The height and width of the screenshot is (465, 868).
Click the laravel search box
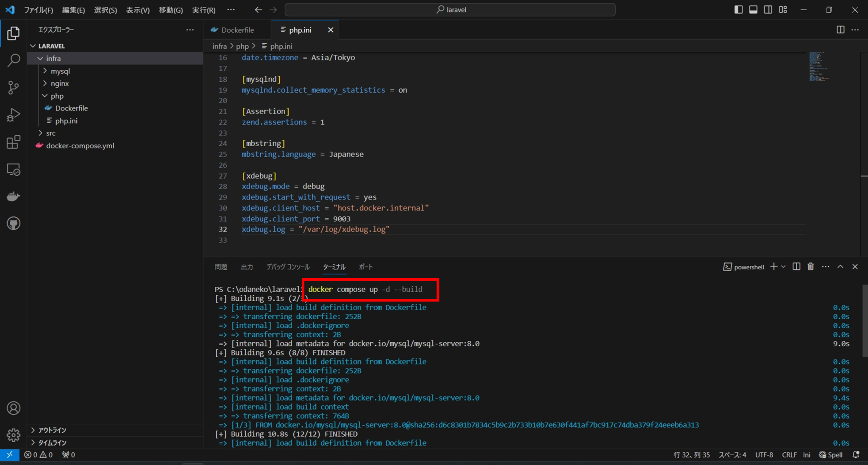tap(451, 9)
